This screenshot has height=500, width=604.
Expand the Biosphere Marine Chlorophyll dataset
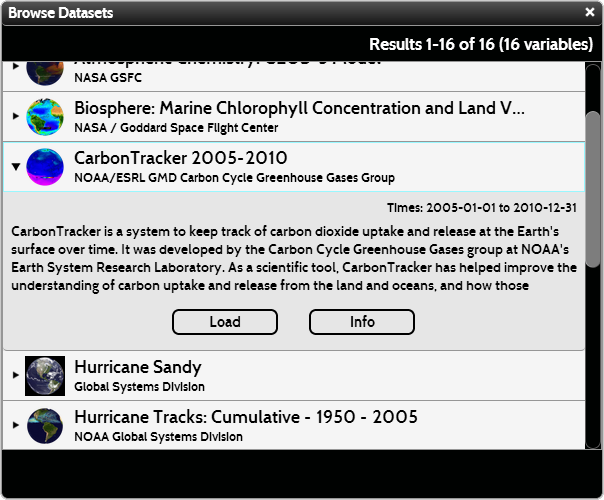pos(15,116)
